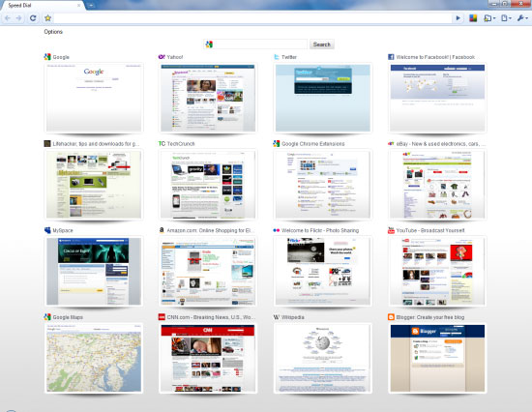Image resolution: width=532 pixels, height=412 pixels.
Task: Open the YouTube - Broadcast Yourself thumbnail
Action: 437,272
